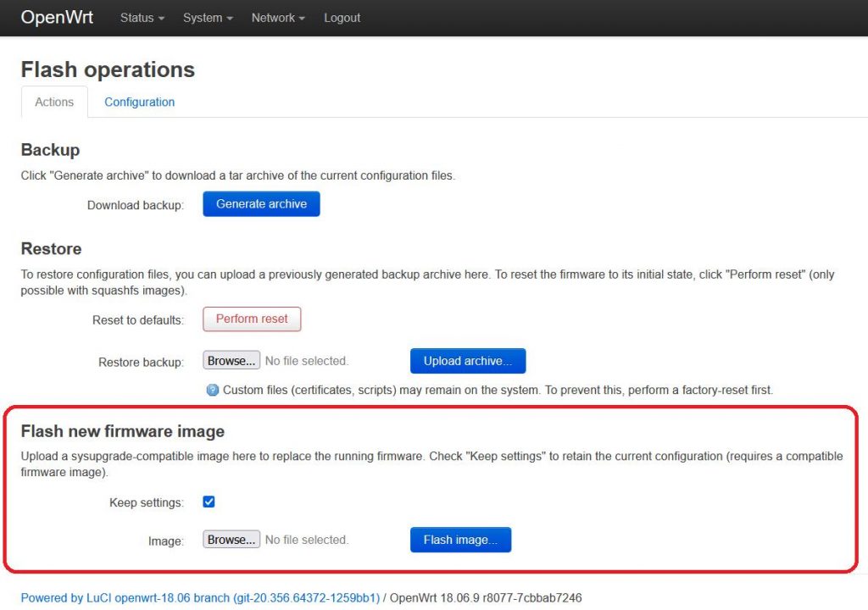This screenshot has height=610, width=868.
Task: Click the Network menu caret arrow
Action: (x=302, y=19)
